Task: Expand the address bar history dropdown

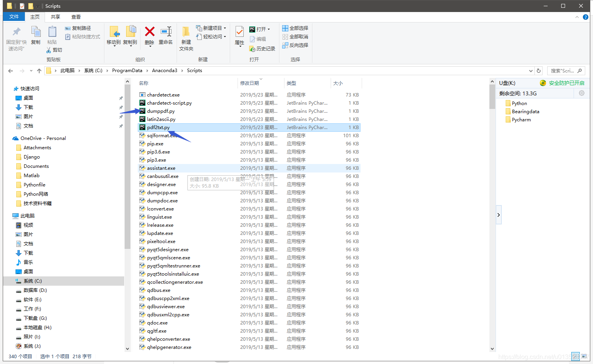Action: 531,71
